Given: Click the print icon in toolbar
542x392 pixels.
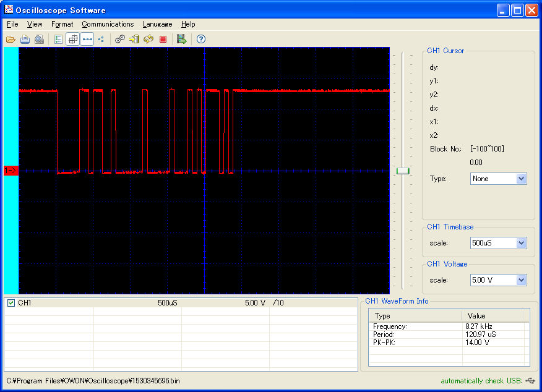Looking at the screenshot, I should point(25,40).
